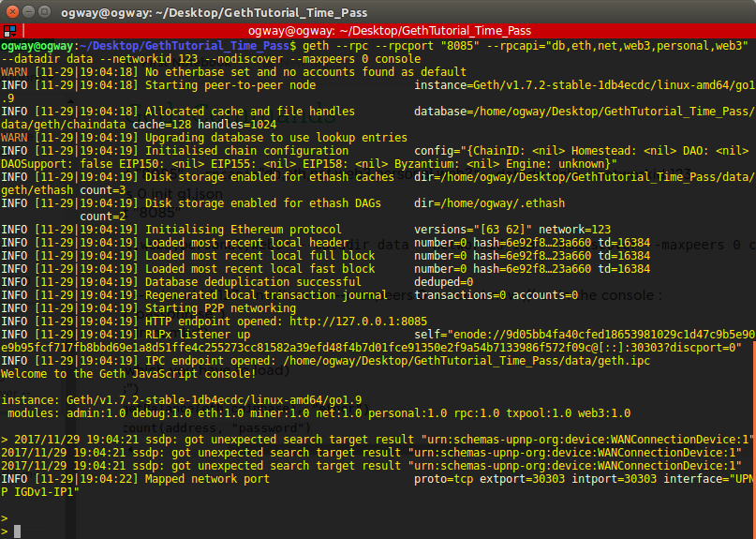The image size is (756, 539).
Task: Click the blue ~/Desktop/GethTutorial_Time_Pass$ path
Action: (x=187, y=46)
